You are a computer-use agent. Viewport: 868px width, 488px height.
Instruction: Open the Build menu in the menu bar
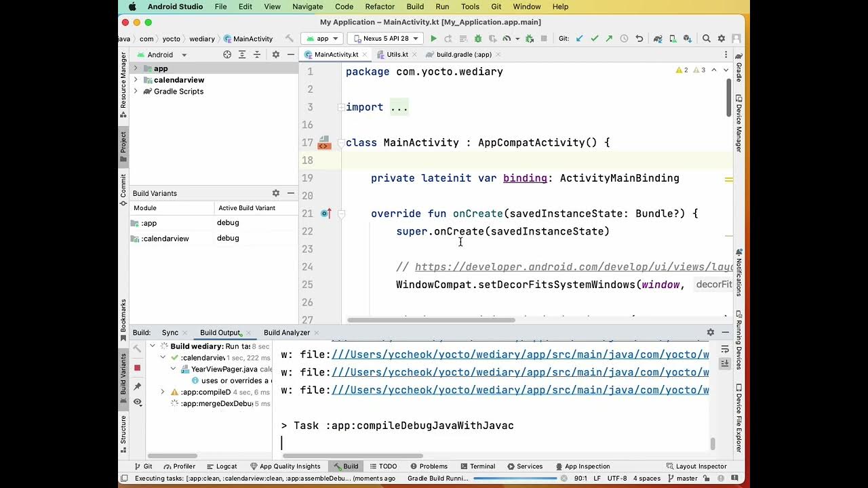[x=415, y=6]
